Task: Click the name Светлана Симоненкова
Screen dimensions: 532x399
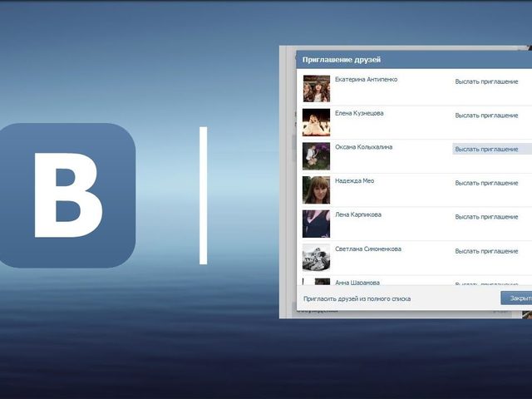Action: coord(368,249)
